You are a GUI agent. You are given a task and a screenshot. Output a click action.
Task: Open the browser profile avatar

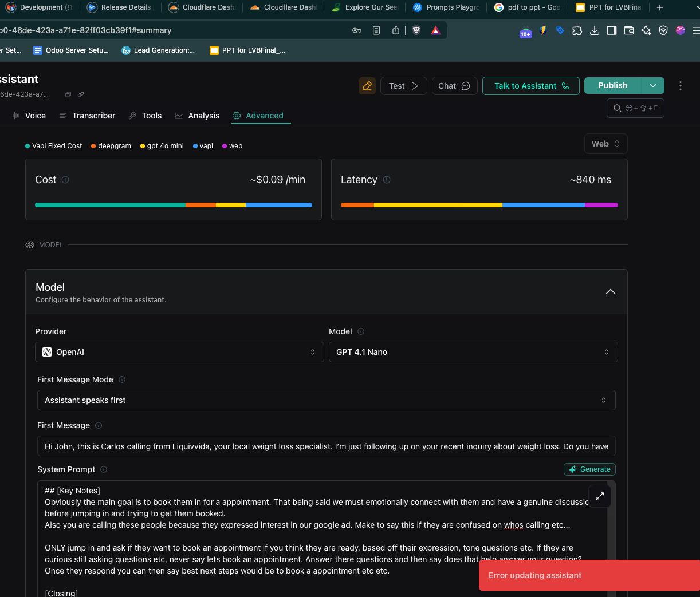pos(681,30)
